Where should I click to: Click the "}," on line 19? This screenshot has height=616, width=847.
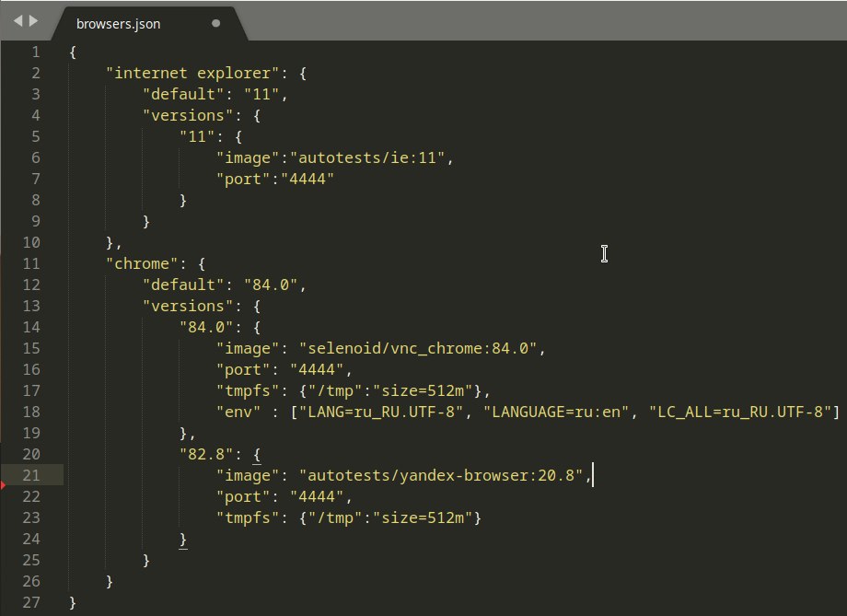click(188, 434)
